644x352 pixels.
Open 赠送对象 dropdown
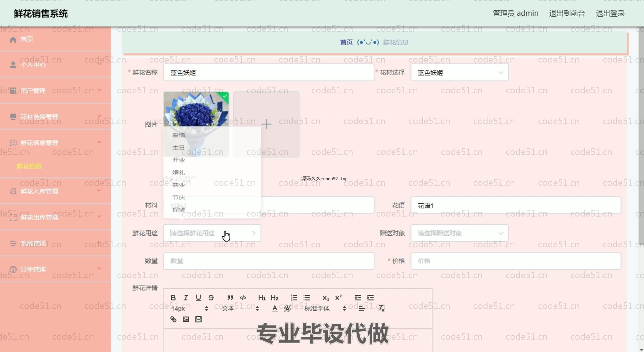click(459, 233)
